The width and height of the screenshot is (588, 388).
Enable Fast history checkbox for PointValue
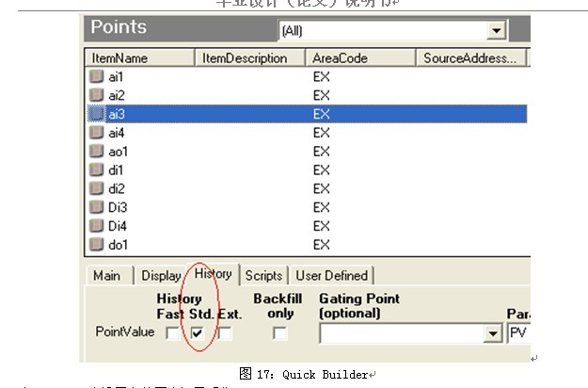(172, 332)
